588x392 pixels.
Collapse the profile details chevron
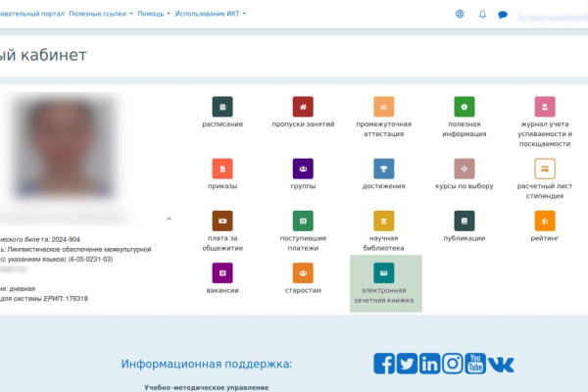tap(169, 219)
